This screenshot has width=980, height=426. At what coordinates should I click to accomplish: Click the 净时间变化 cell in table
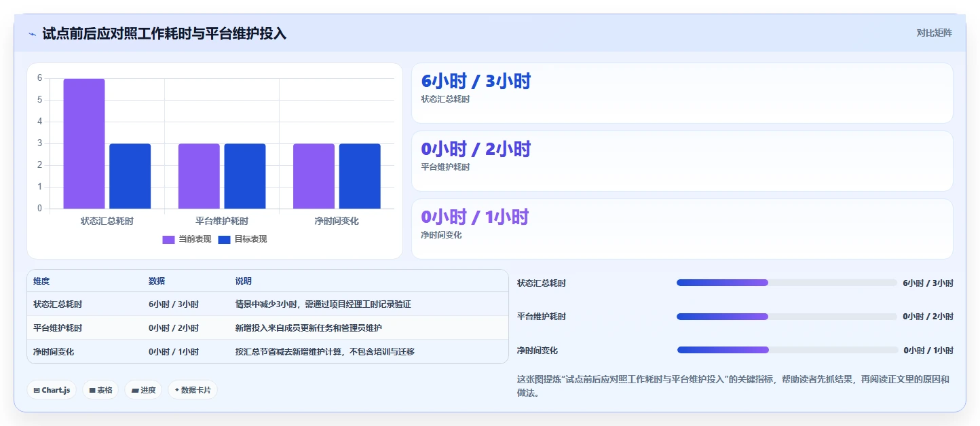tap(54, 352)
